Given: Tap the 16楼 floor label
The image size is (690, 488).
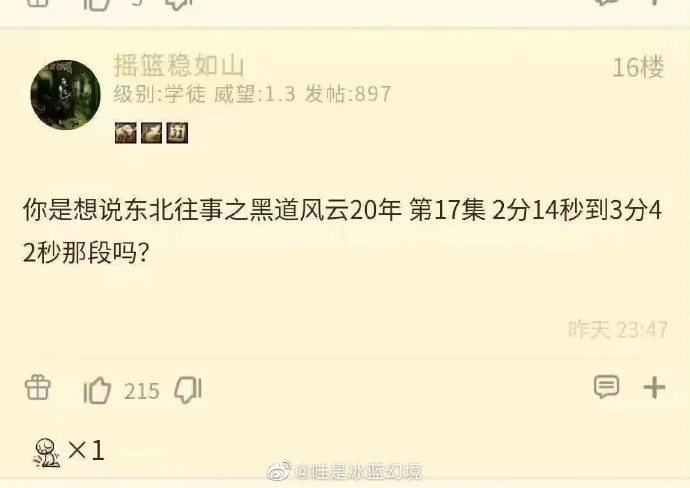Looking at the screenshot, I should coord(638,67).
